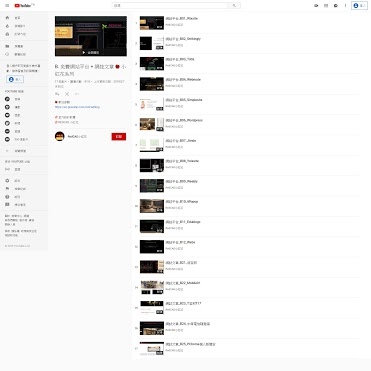Open History via the clock icon
Image resolution: width=371 pixels, height=371 pixels.
[7, 54]
